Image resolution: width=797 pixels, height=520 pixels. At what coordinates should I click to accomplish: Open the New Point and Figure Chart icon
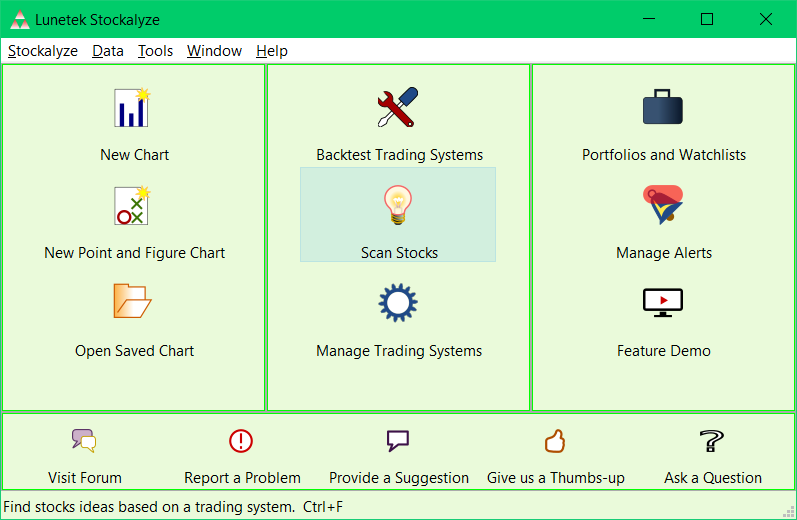132,205
